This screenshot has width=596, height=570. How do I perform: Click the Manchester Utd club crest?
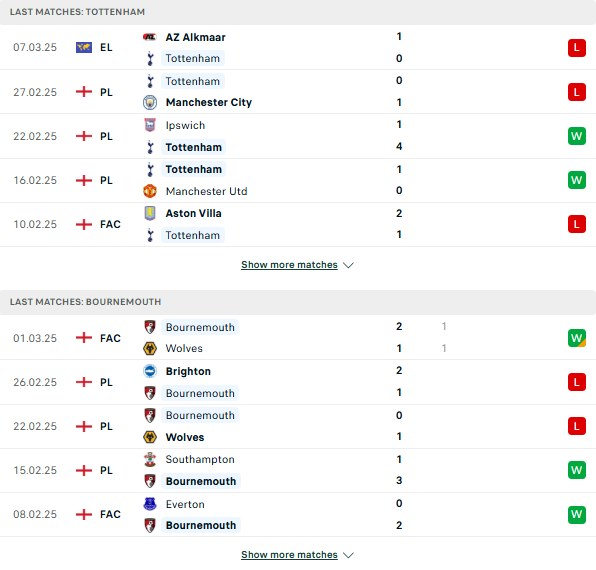[x=150, y=191]
